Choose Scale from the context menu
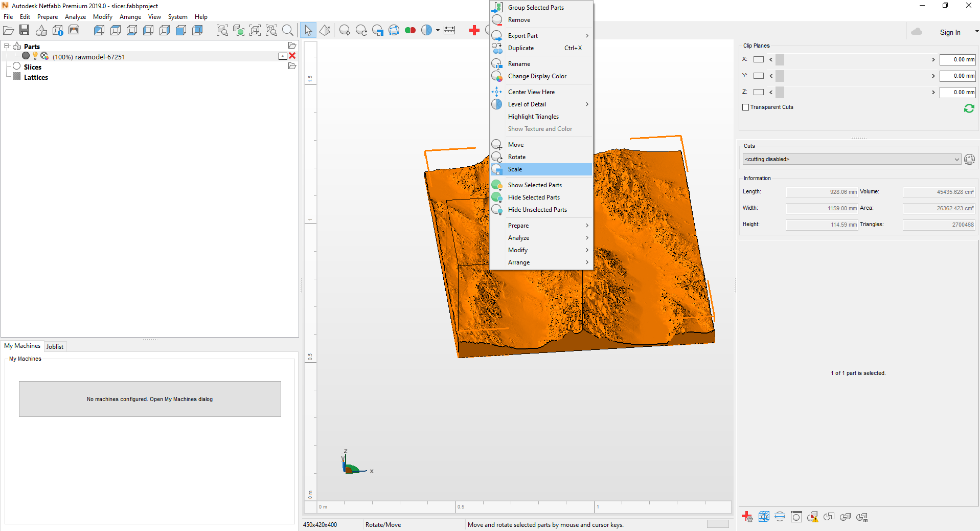The image size is (980, 531). pyautogui.click(x=541, y=169)
